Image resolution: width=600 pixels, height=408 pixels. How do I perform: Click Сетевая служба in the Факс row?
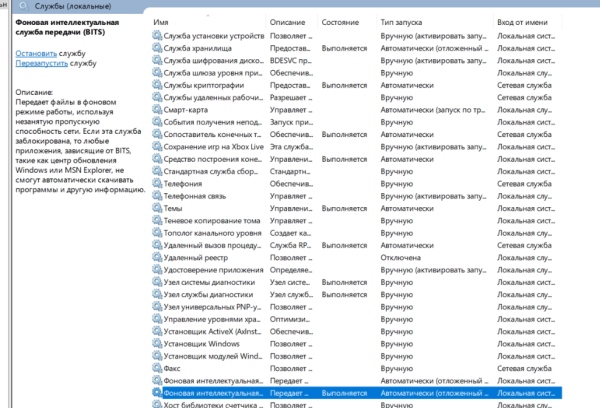click(524, 368)
